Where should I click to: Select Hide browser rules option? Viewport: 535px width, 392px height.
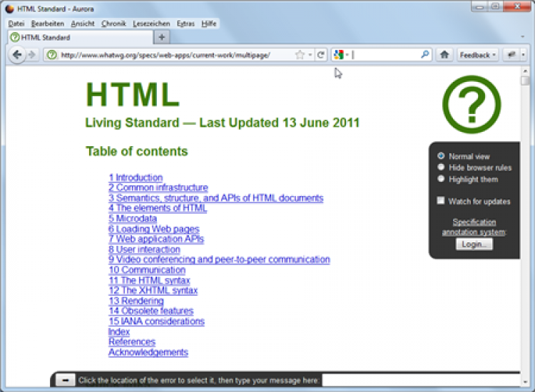[442, 167]
